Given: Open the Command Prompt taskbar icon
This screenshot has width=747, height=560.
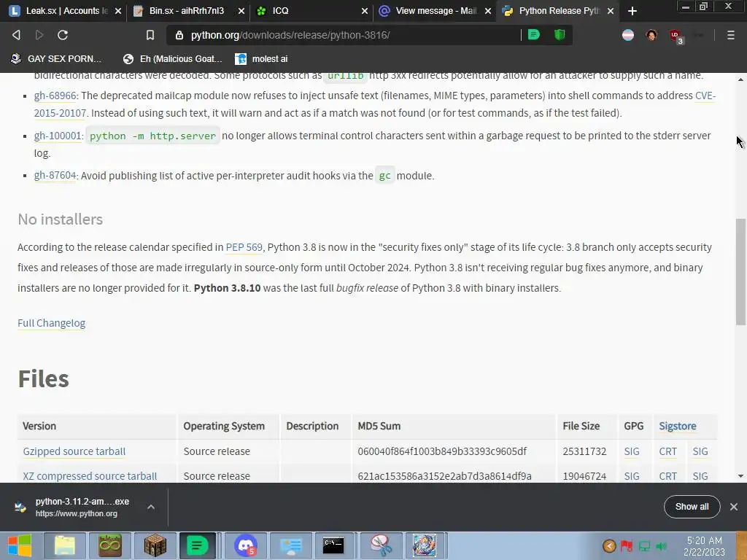Looking at the screenshot, I should 333,545.
